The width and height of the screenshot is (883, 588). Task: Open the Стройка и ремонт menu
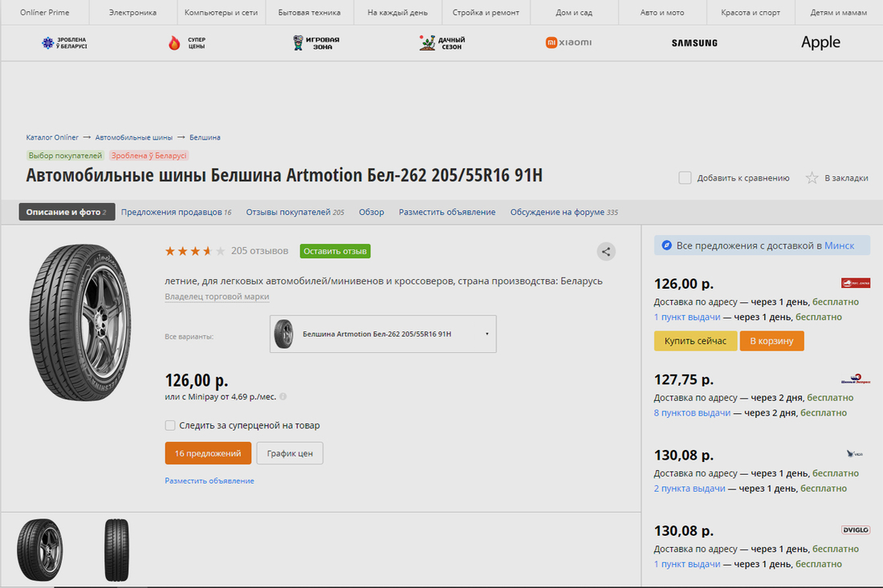(x=486, y=12)
